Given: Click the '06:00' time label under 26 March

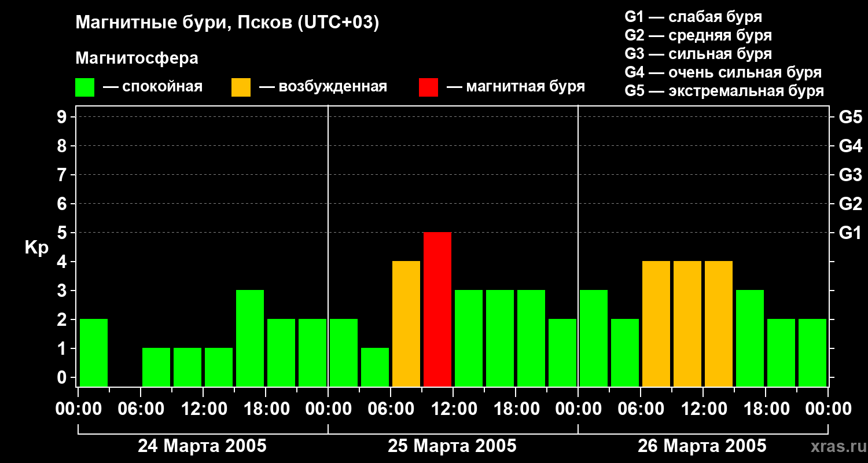Looking at the screenshot, I should tap(641, 409).
